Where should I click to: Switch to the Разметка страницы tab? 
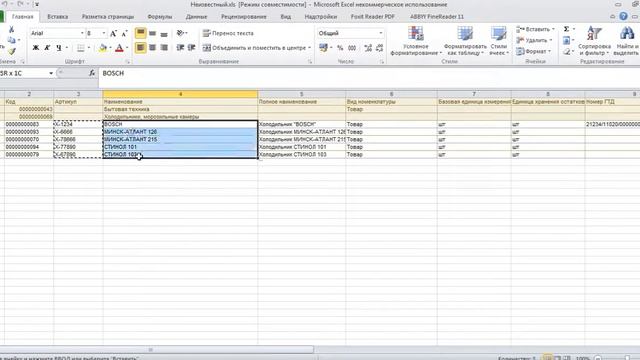108,17
